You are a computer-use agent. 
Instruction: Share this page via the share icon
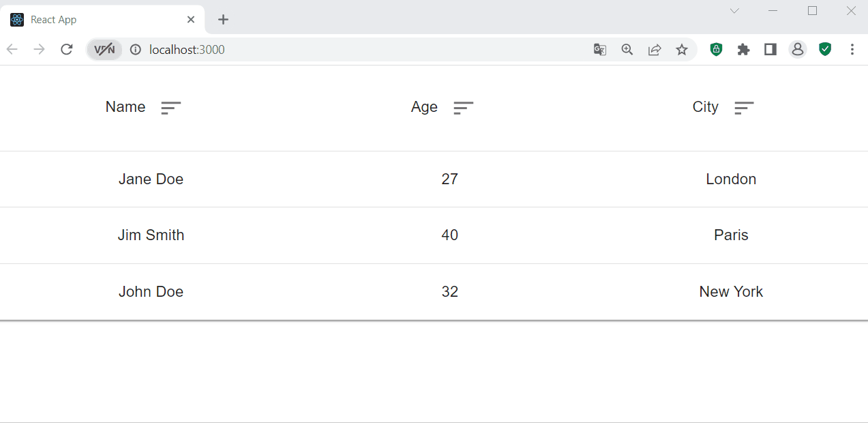click(655, 50)
